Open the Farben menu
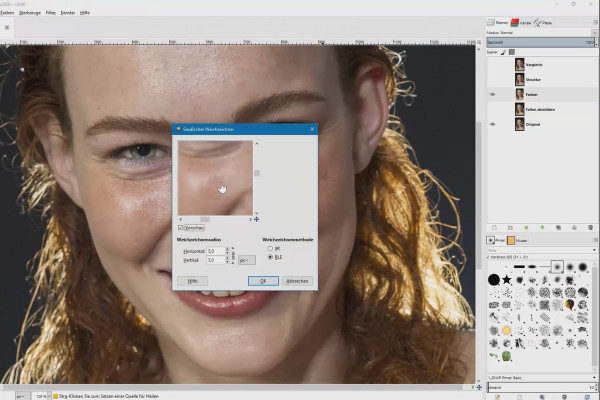Viewport: 600px width, 400px height. [7, 13]
